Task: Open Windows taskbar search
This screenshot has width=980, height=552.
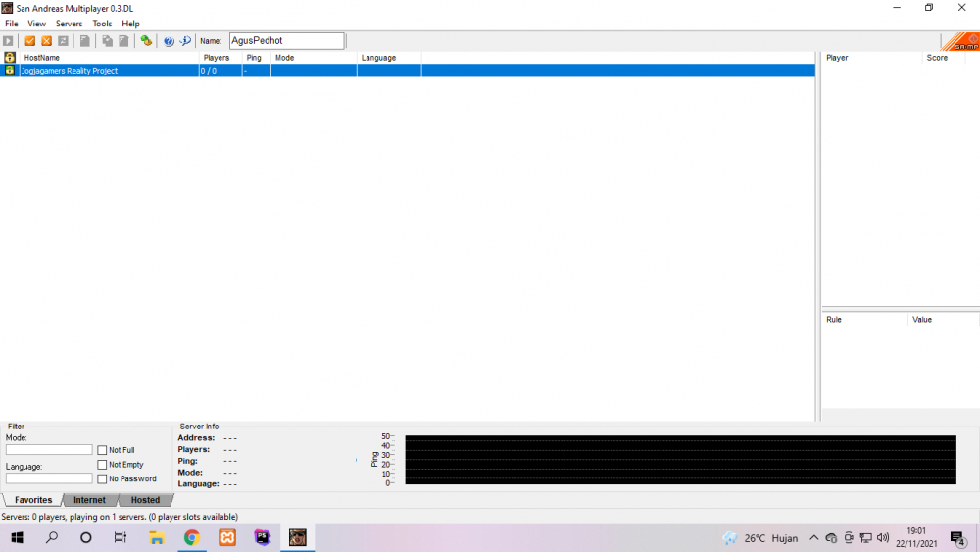Action: [x=52, y=537]
